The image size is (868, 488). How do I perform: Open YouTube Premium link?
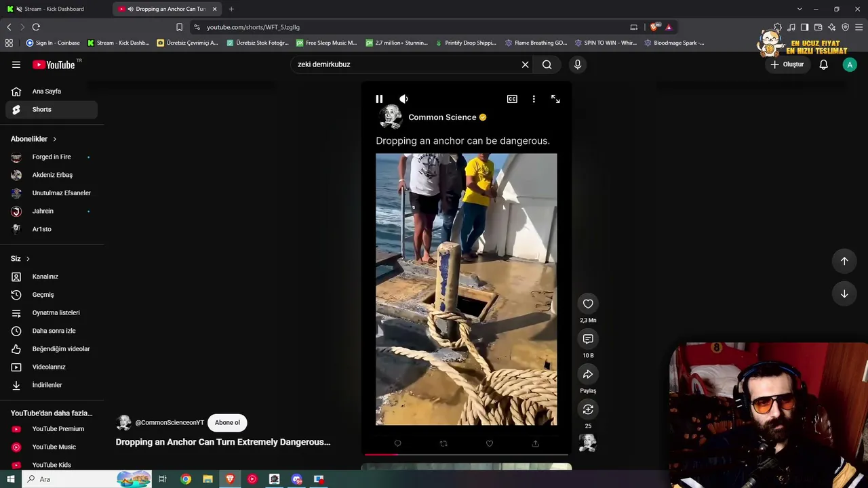tap(52, 429)
